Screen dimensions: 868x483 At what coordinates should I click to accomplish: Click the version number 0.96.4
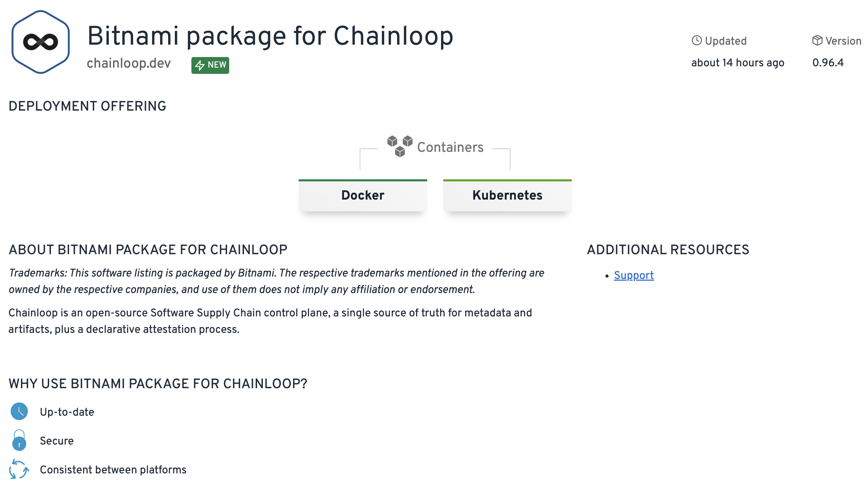tap(828, 63)
